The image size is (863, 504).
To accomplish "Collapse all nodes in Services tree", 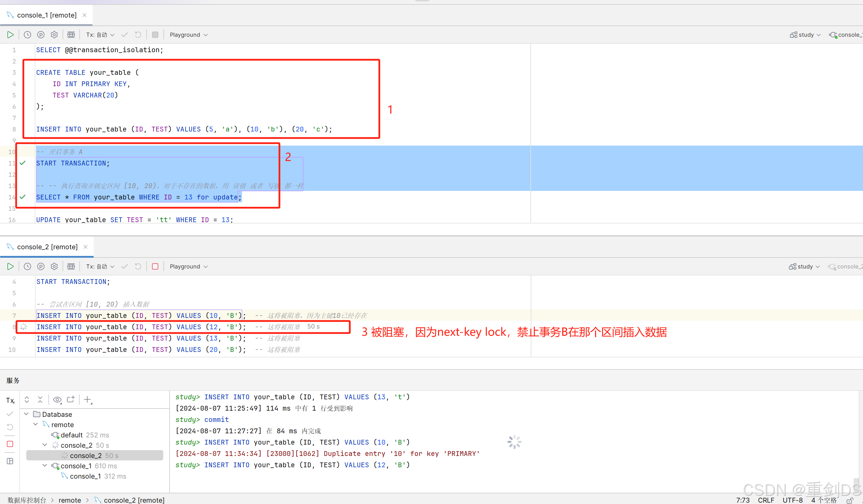I will pyautogui.click(x=40, y=400).
